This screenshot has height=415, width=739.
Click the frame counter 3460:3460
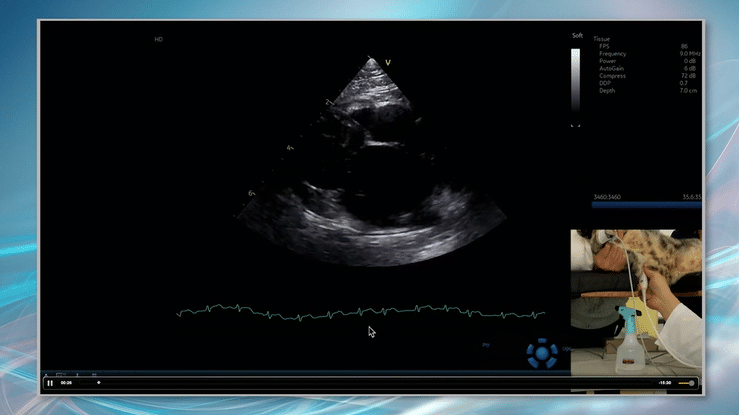click(607, 197)
